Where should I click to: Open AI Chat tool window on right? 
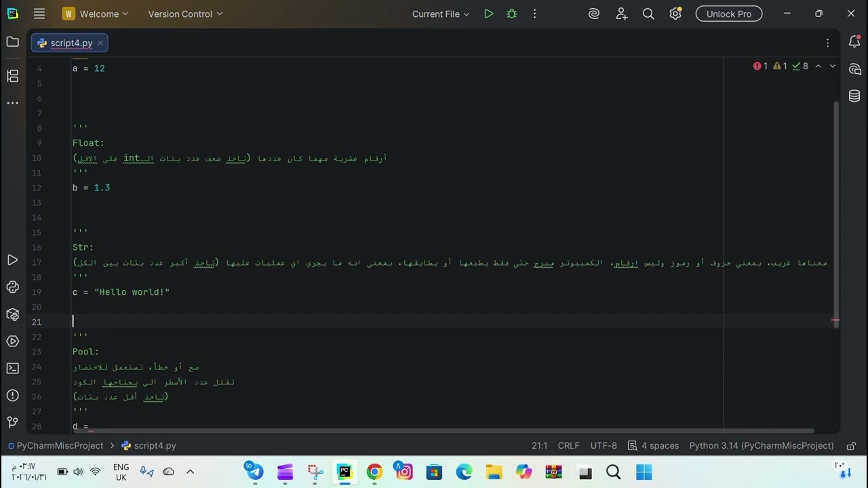[854, 69]
